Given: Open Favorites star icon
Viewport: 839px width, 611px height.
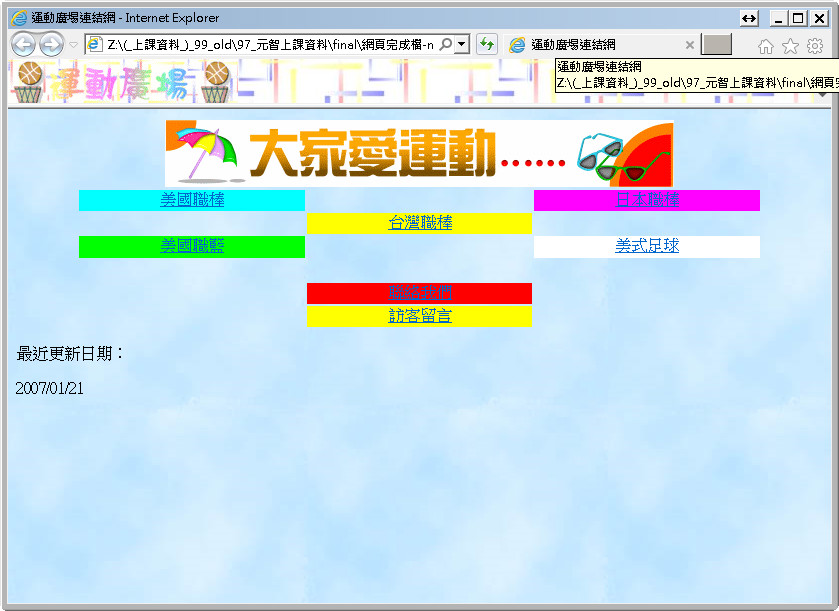Looking at the screenshot, I should click(x=790, y=46).
